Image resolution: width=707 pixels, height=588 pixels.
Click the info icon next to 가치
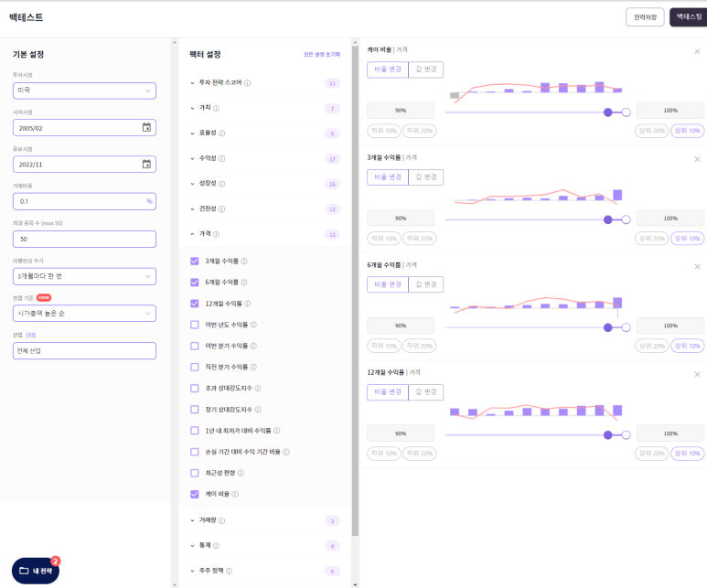[217, 108]
